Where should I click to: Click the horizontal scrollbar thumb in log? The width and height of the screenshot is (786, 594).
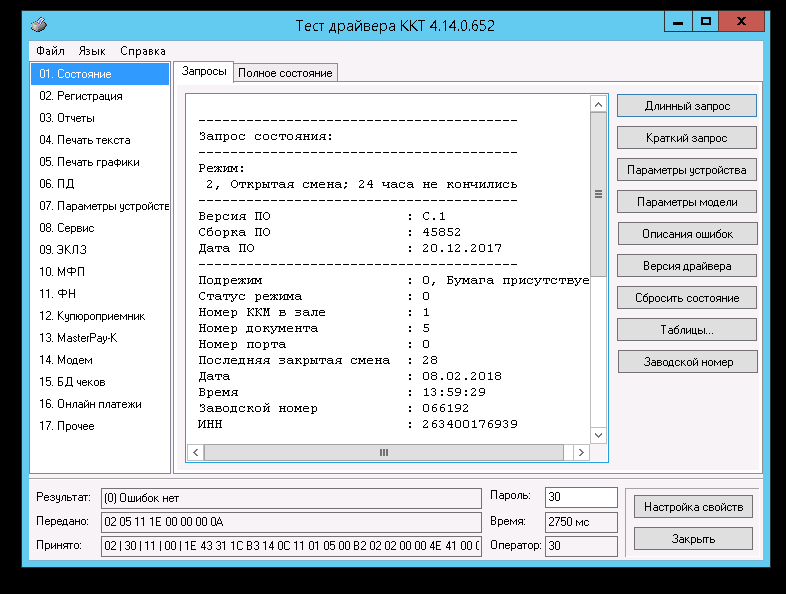tap(383, 453)
